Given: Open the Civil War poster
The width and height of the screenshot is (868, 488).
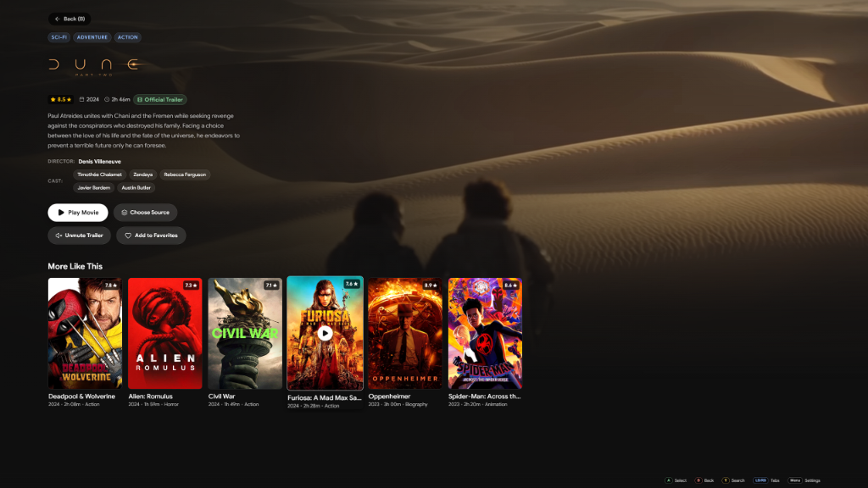Looking at the screenshot, I should [x=245, y=333].
